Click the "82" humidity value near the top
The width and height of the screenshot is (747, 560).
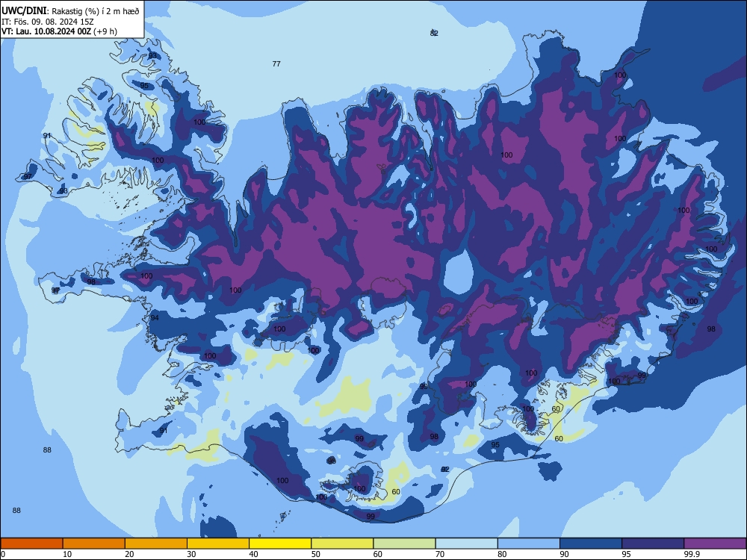[434, 33]
